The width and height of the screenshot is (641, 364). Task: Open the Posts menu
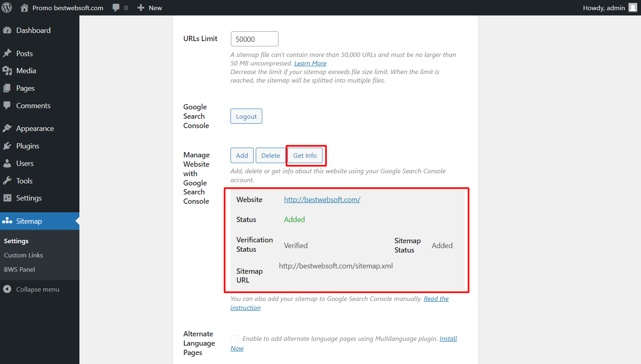coord(40,54)
